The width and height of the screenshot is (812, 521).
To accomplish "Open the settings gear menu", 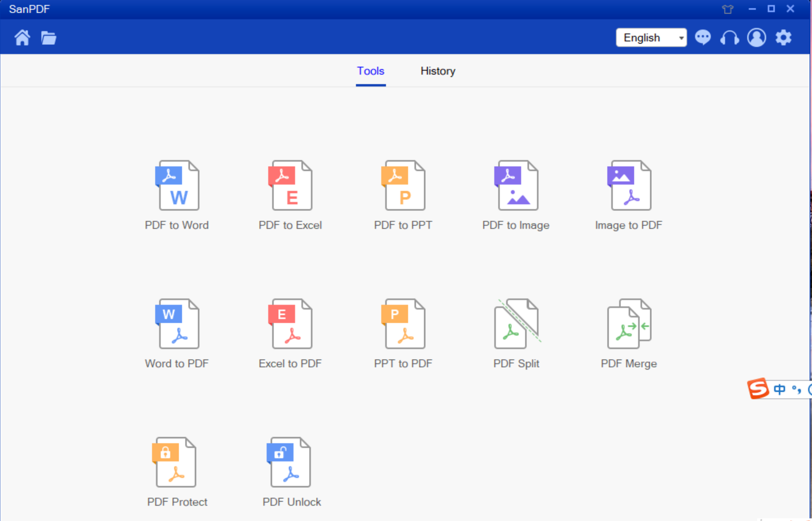I will coord(784,37).
